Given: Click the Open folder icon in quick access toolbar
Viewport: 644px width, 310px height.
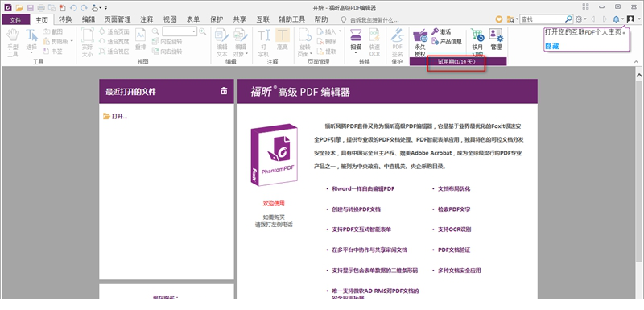Looking at the screenshot, I should pyautogui.click(x=19, y=7).
